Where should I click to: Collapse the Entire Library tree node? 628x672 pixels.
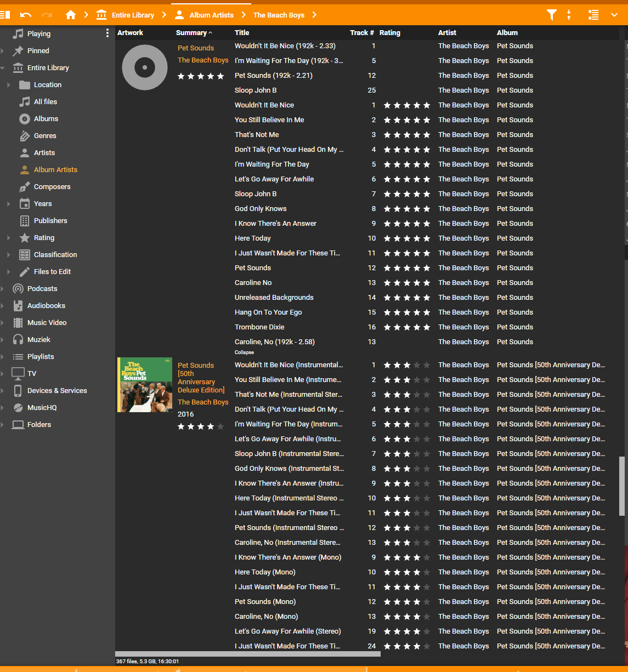pos(3,68)
